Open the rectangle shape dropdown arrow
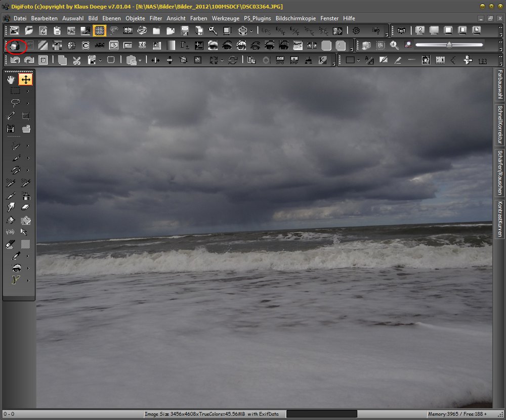This screenshot has height=420, width=506. click(358, 61)
